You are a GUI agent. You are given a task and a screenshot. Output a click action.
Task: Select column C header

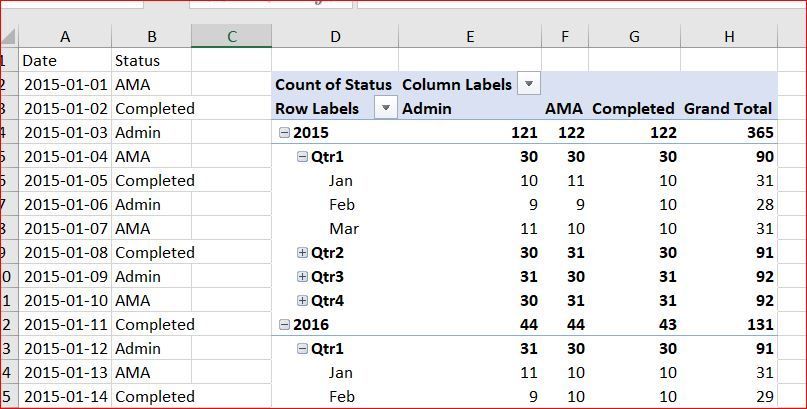pos(231,37)
